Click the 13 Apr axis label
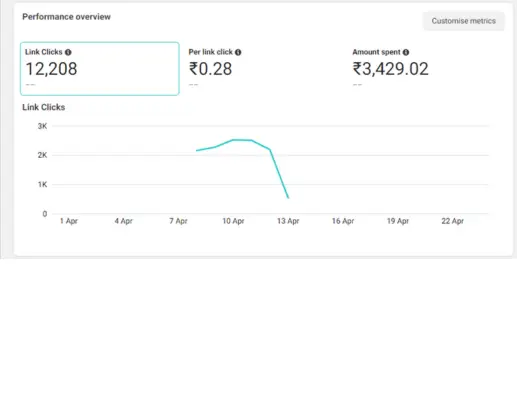The image size is (517, 413). click(288, 221)
